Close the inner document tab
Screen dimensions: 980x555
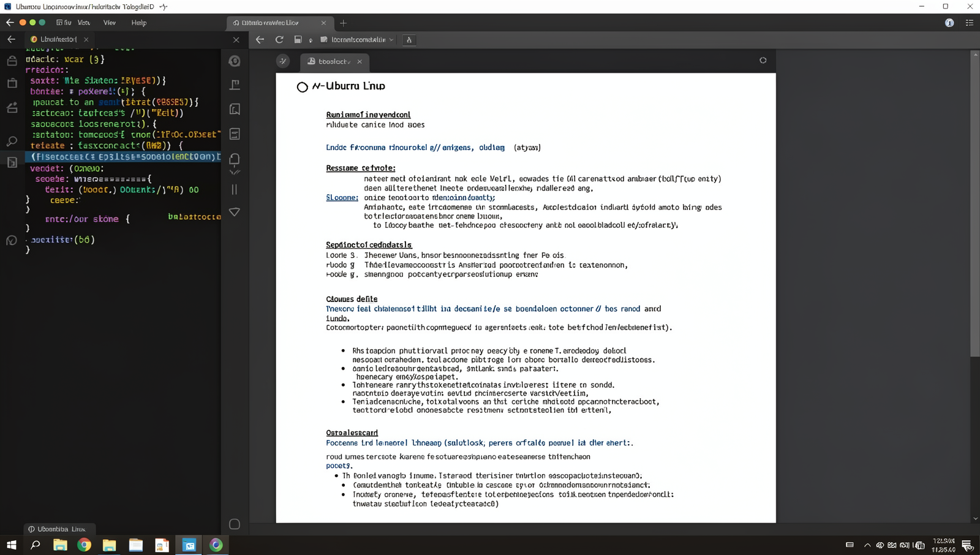click(x=360, y=61)
